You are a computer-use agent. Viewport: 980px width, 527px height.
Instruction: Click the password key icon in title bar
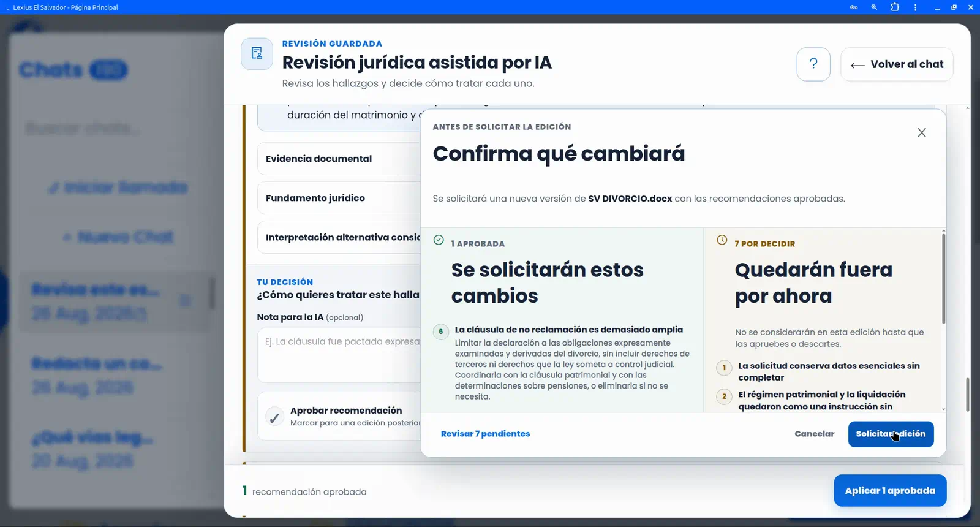854,7
